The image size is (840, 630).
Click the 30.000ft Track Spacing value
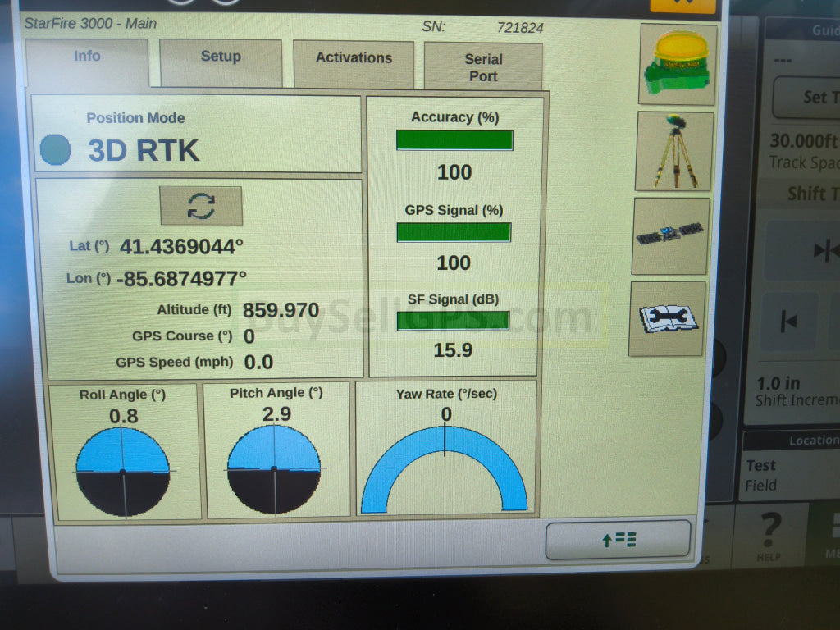pyautogui.click(x=804, y=141)
